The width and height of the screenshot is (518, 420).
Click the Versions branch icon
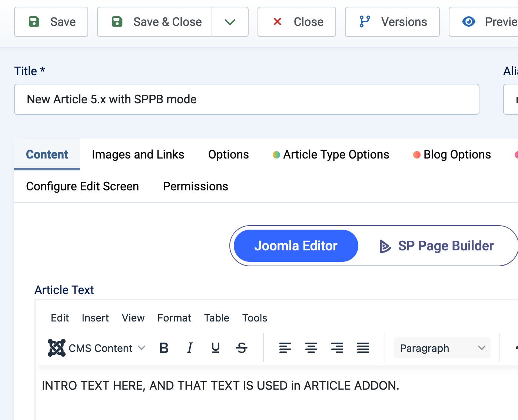point(365,22)
